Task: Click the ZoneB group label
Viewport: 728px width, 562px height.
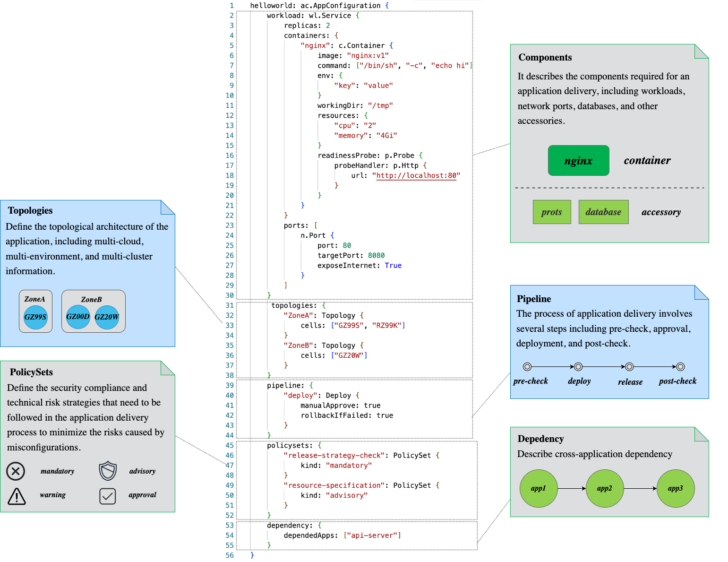Action: coord(91,300)
